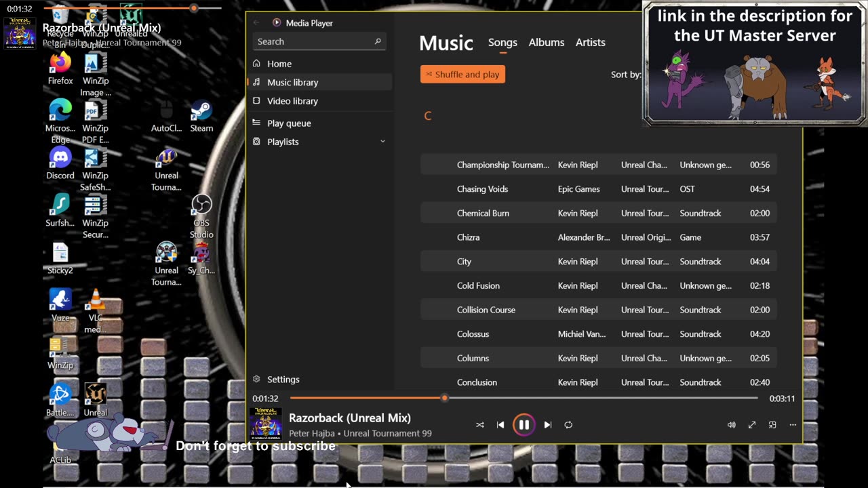Go to the Video library
This screenshot has width=868, height=488.
(319, 101)
